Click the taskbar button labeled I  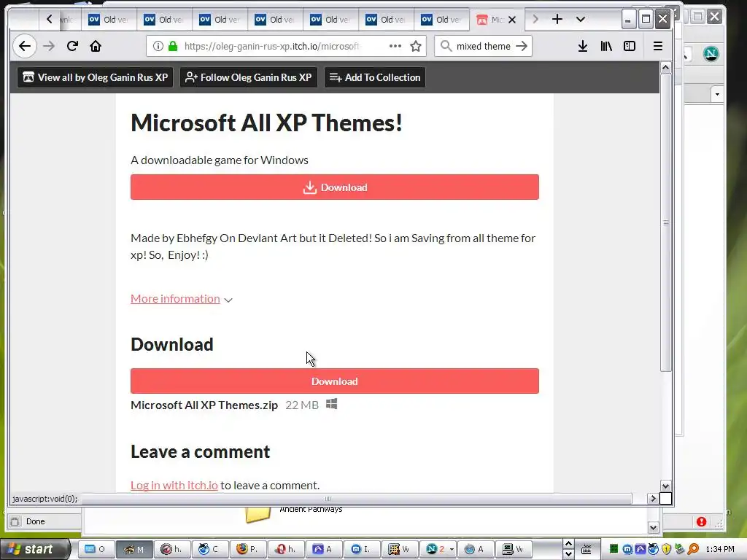click(362, 549)
